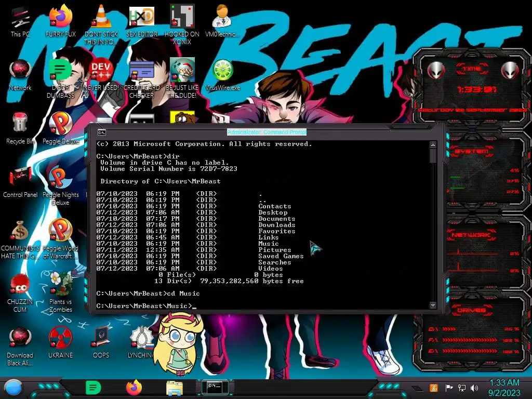Viewport: 532px width, 399px height.
Task: Click the DRIVES gadget header
Action: 472,310
